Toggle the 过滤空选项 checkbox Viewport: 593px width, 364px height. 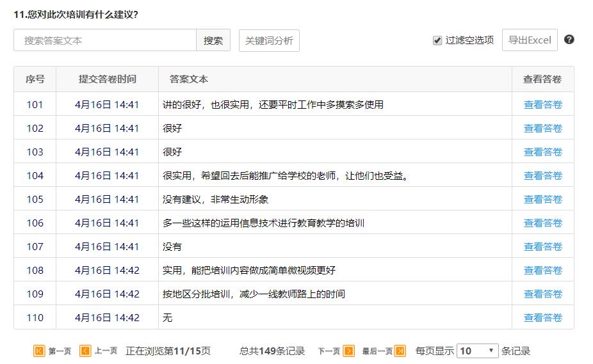(x=437, y=40)
